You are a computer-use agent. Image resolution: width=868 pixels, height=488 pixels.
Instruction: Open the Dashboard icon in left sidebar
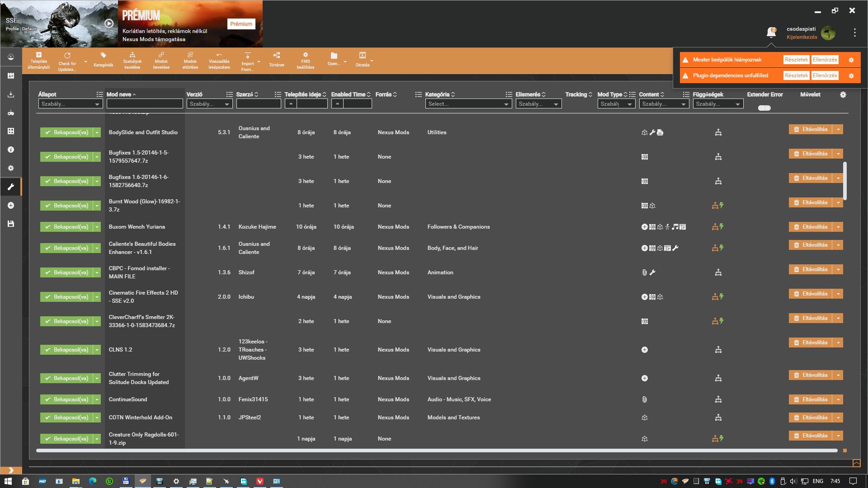pos(11,57)
